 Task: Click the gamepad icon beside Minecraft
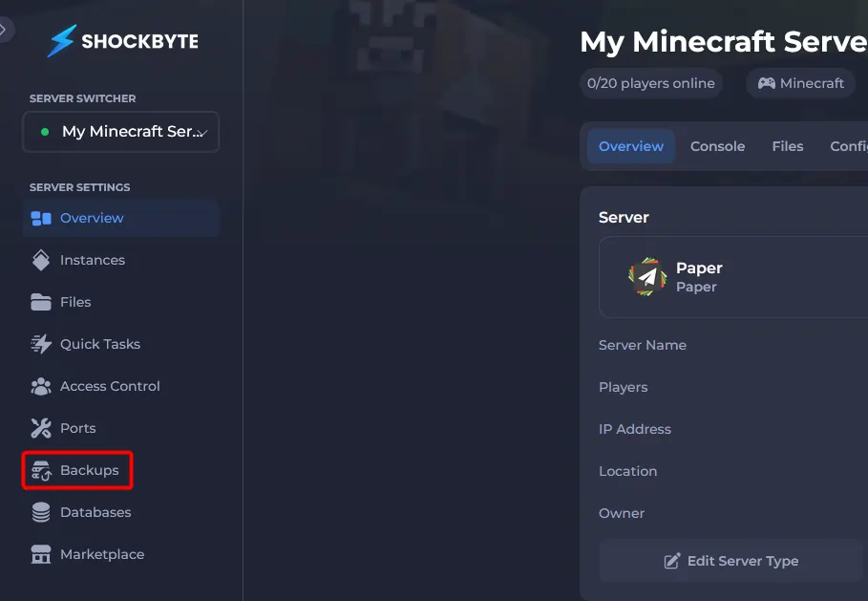point(766,83)
